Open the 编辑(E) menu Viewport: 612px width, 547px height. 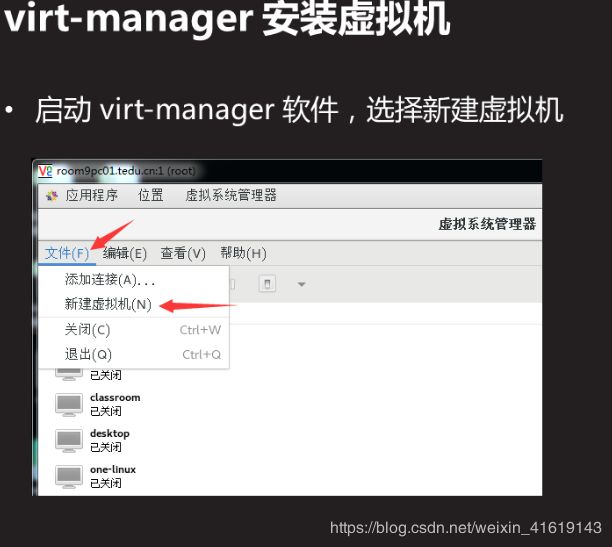click(125, 253)
